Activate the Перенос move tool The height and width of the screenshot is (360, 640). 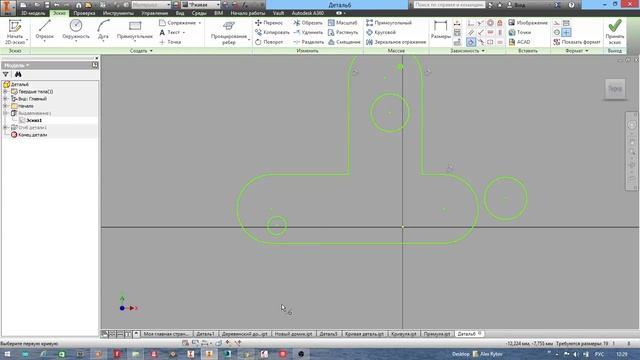269,23
